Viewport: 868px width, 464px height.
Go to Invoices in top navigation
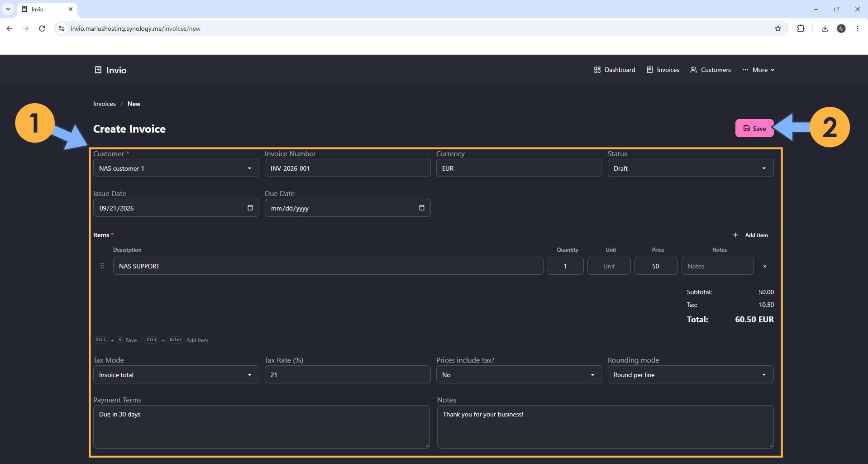pyautogui.click(x=663, y=70)
